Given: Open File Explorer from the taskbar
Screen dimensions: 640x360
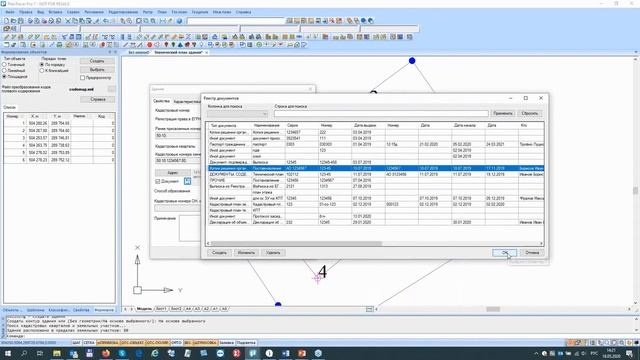Looking at the screenshot, I should [x=57, y=353].
